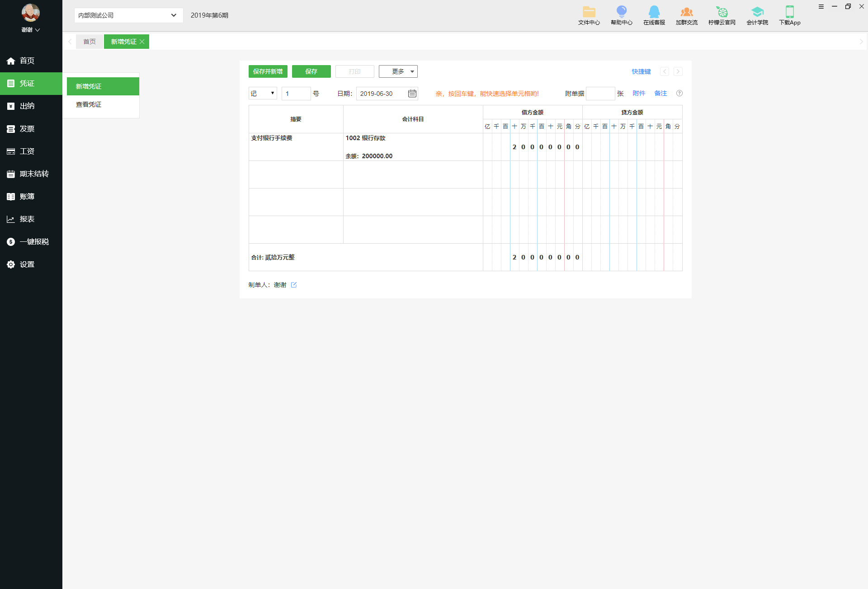Click the 保存并新增 button
Image resolution: width=868 pixels, height=589 pixels.
tap(268, 71)
